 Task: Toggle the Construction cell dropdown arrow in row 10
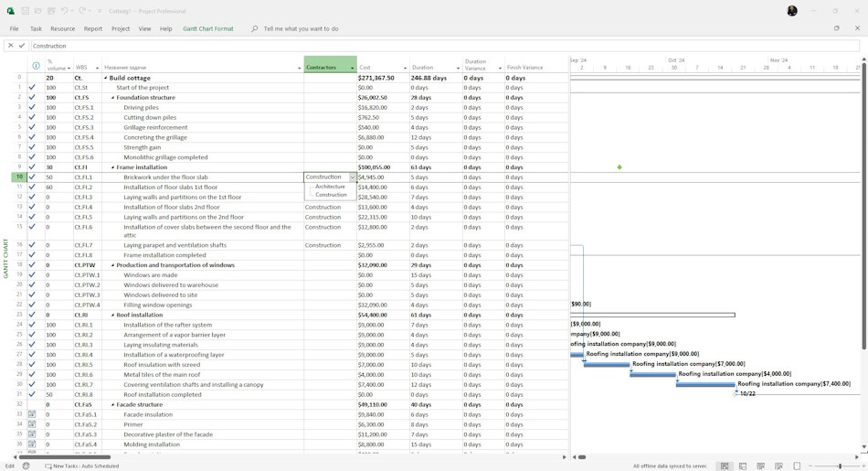click(x=352, y=177)
